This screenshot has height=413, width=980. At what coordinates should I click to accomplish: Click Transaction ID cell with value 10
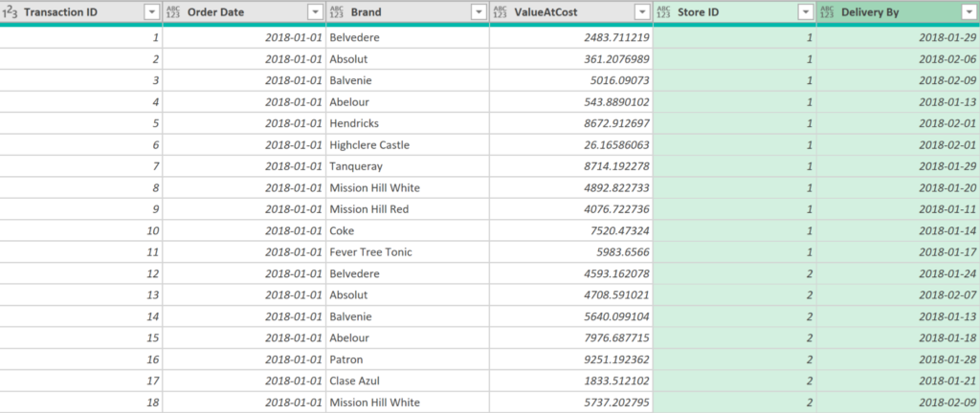(81, 230)
